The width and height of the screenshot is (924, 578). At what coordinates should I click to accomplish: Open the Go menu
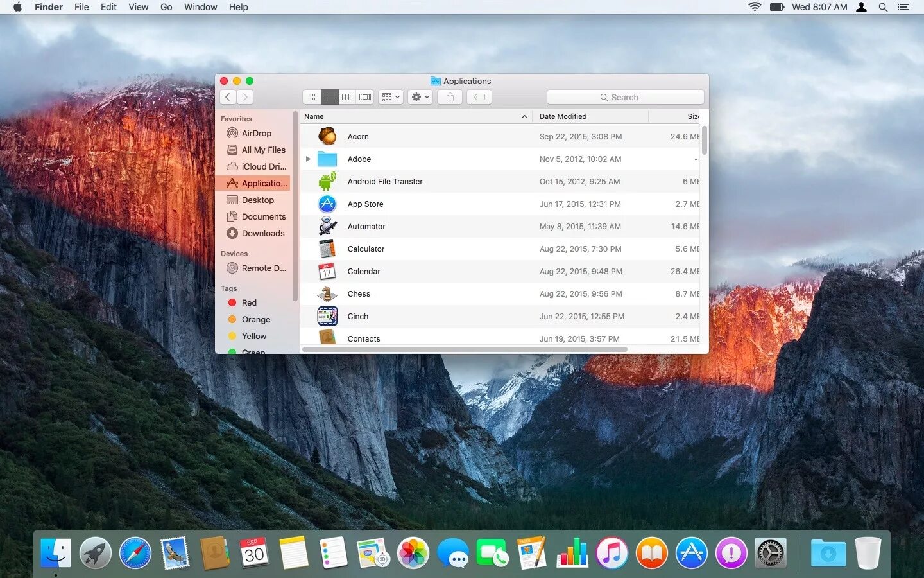point(166,7)
